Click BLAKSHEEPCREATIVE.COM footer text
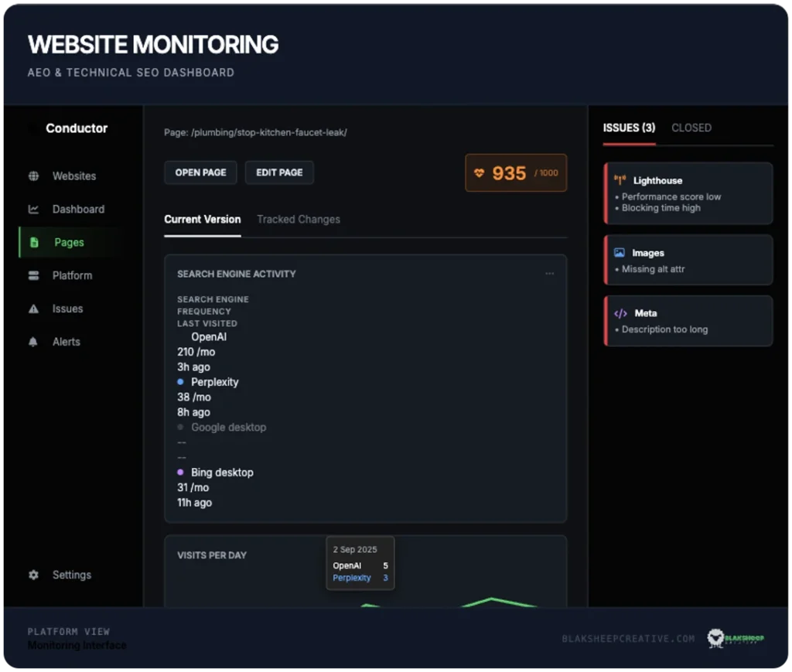The height and width of the screenshot is (672, 792). (x=628, y=640)
